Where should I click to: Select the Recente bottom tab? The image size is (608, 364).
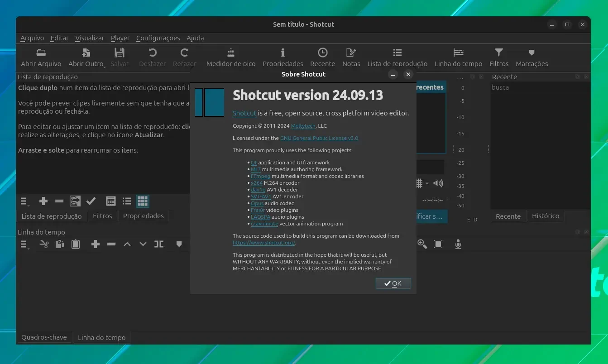(508, 216)
